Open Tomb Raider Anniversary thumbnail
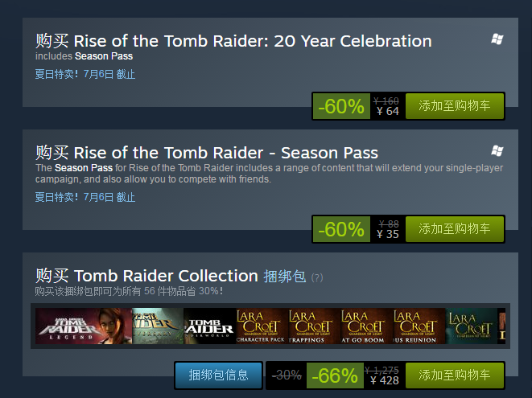The height and width of the screenshot is (398, 532). coord(157,326)
